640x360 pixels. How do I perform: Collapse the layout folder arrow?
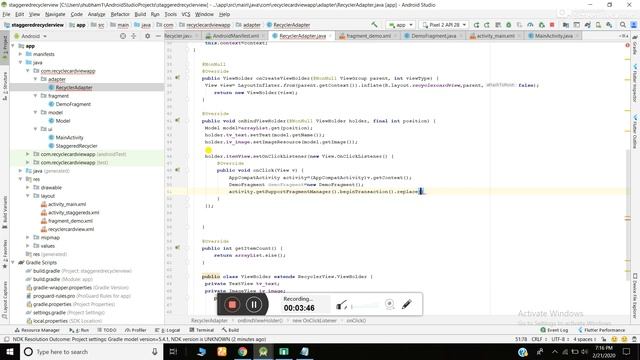28,196
